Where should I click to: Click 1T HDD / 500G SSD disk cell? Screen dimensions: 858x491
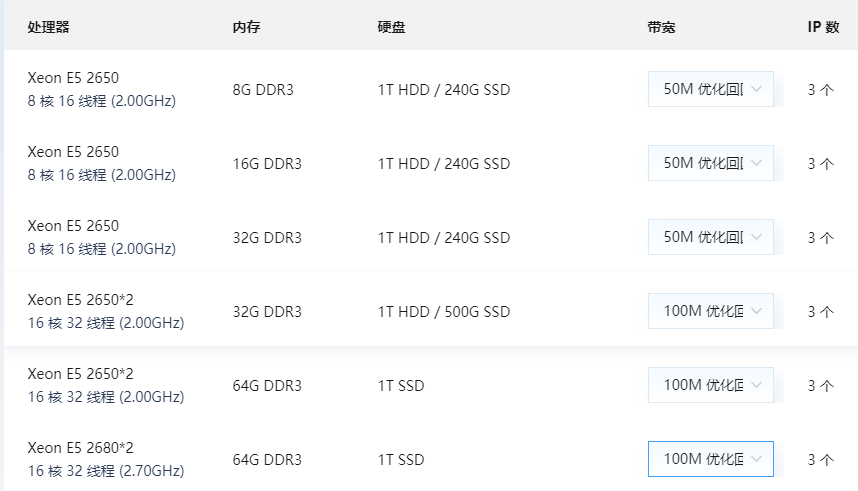tap(444, 311)
